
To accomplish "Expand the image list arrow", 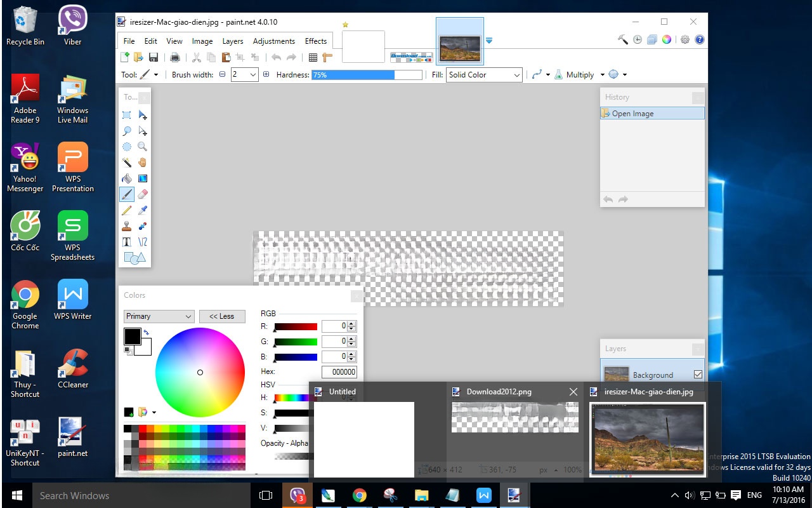I will (489, 41).
